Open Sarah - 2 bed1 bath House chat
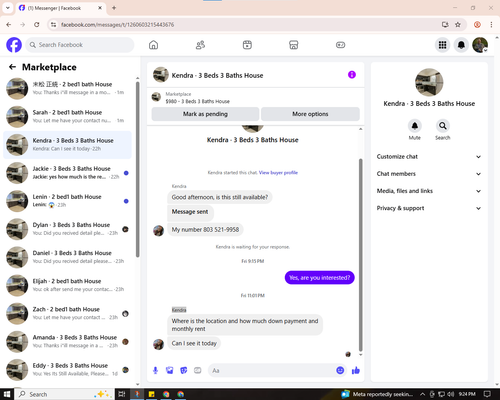 [x=67, y=117]
